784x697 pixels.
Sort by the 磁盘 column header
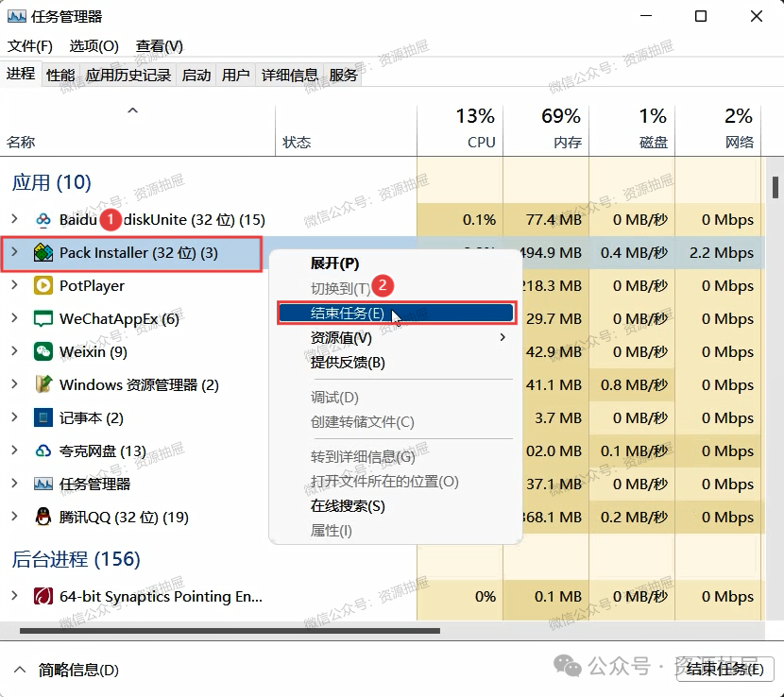click(x=632, y=130)
